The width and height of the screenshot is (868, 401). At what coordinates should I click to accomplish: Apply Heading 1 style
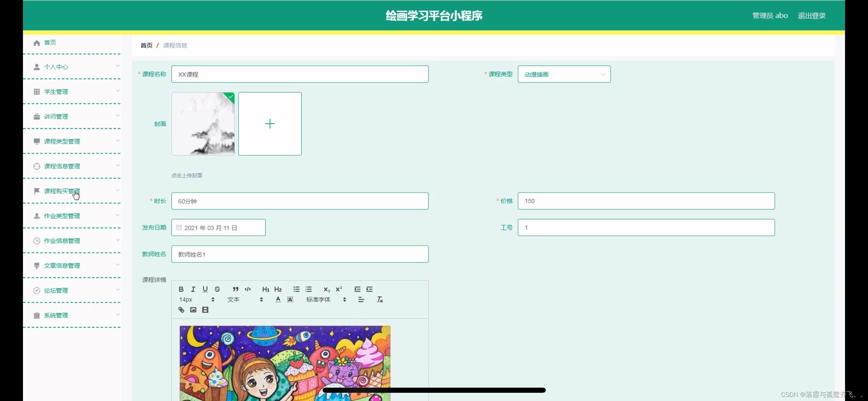click(x=266, y=289)
